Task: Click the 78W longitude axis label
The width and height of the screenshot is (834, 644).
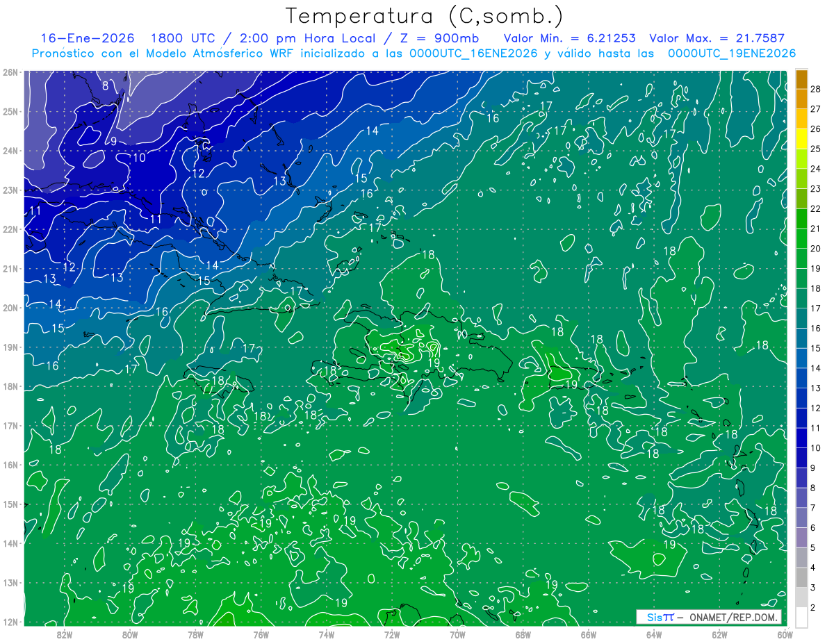Action: click(x=195, y=634)
